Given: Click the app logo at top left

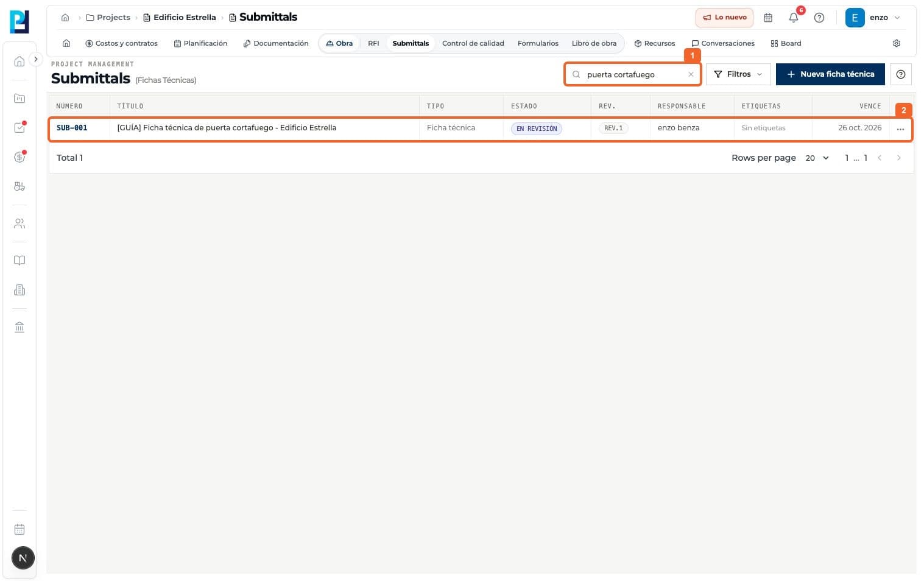Looking at the screenshot, I should pyautogui.click(x=19, y=22).
